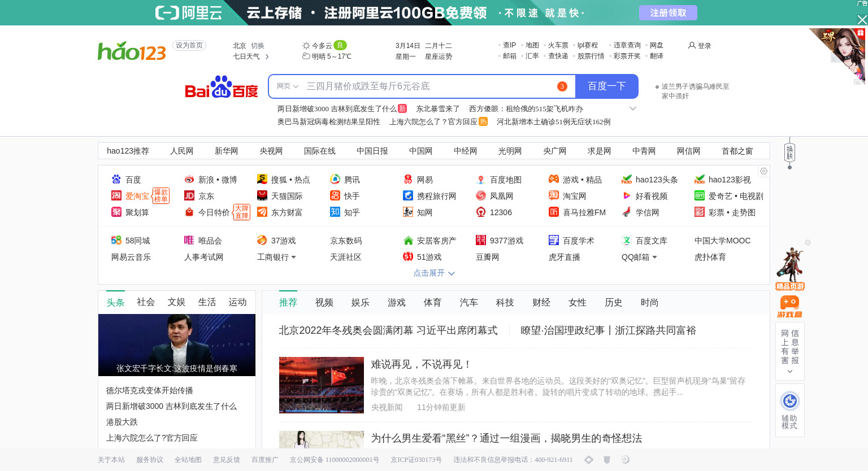This screenshot has width=868, height=471.
Task: Open the Ximalaya FM icon
Action: click(554, 212)
